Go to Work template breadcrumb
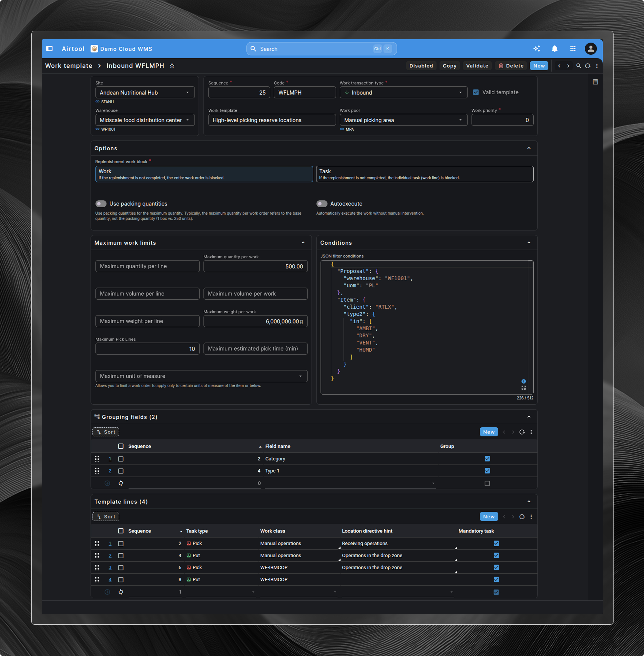644x656 pixels. [x=69, y=66]
